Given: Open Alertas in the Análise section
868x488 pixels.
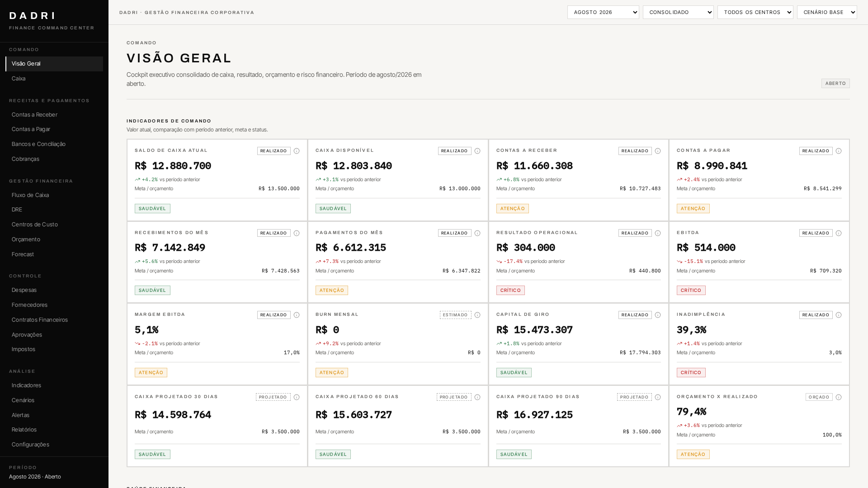Looking at the screenshot, I should pyautogui.click(x=54, y=415).
